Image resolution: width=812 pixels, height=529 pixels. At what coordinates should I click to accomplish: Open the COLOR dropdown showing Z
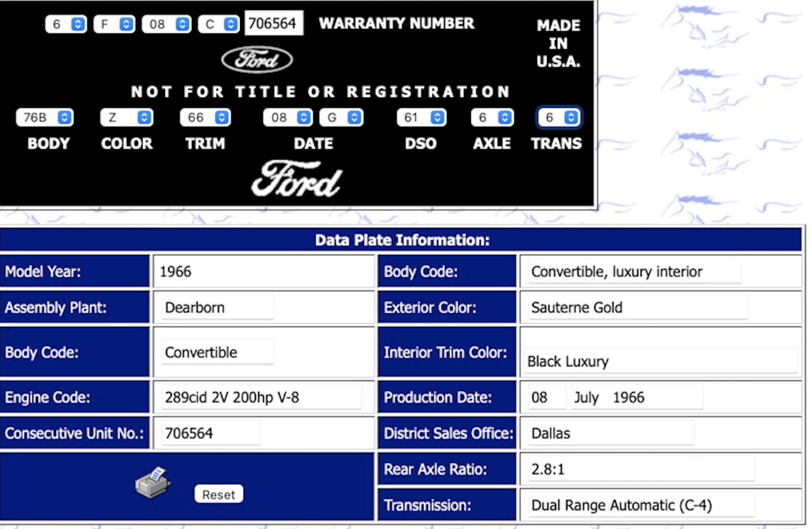(127, 117)
